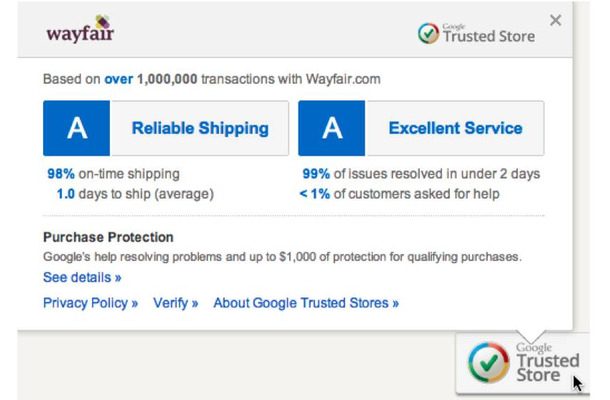Image resolution: width=610 pixels, height=400 pixels.
Task: Open About Google Trusted Stores link
Action: (x=306, y=303)
